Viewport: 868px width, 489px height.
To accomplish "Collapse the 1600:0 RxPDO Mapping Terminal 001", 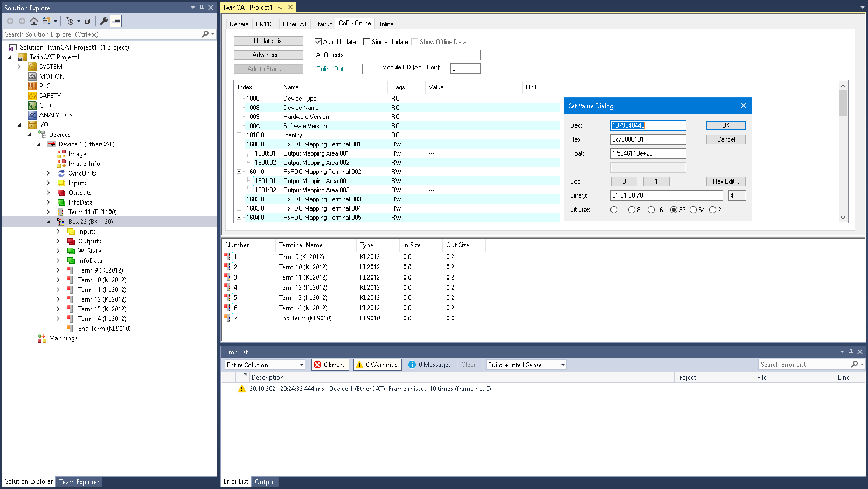I will [239, 144].
